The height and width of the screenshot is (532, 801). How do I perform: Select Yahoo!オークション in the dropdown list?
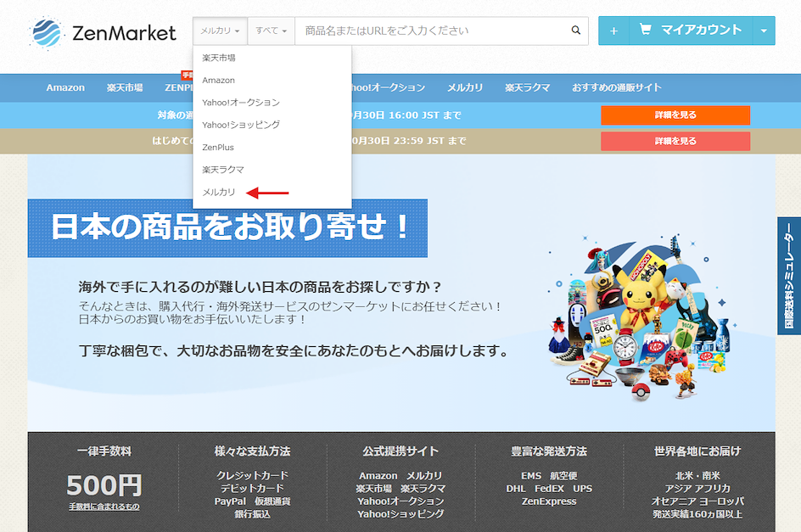pos(272,103)
